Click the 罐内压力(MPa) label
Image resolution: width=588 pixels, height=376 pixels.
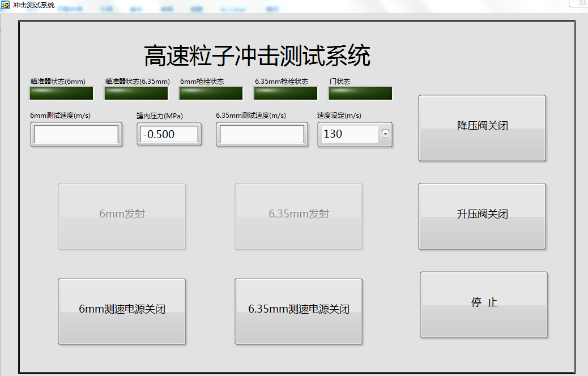pyautogui.click(x=159, y=116)
